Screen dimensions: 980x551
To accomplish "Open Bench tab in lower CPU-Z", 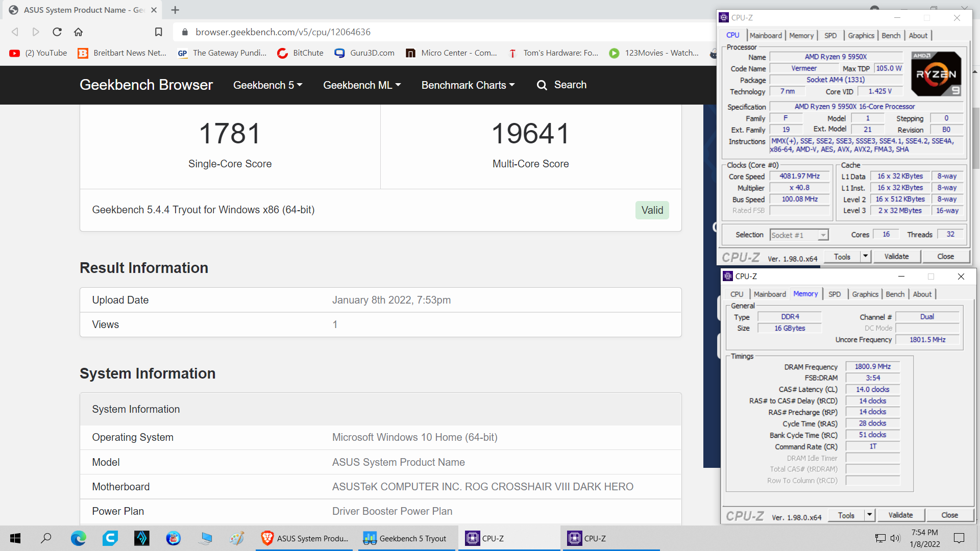I will pos(895,294).
